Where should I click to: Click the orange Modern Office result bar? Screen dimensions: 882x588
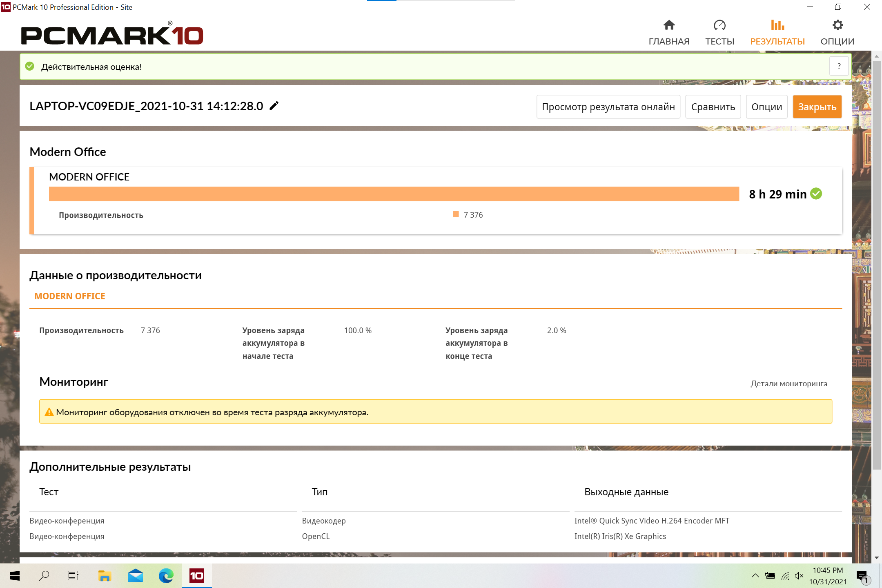[x=394, y=194]
